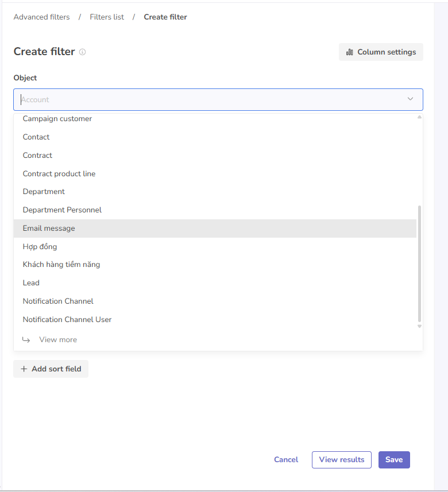Pick Lead from the dropdown list
Screen dimensions: 448x492
215,282
